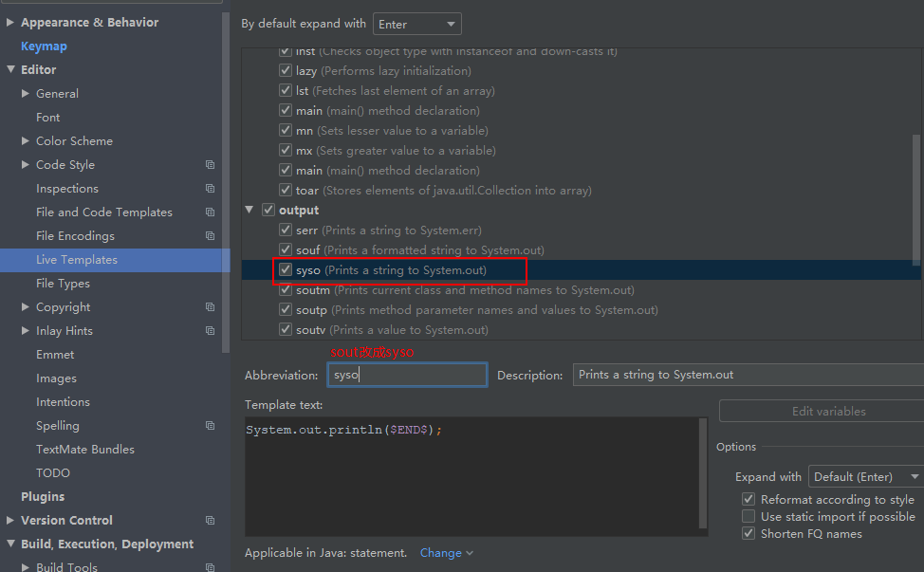Go to Emmet settings
Image resolution: width=924 pixels, height=572 pixels.
coord(55,355)
